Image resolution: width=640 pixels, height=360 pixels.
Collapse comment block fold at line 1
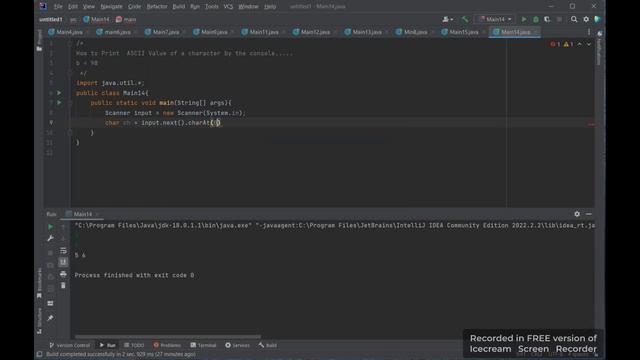(70, 43)
